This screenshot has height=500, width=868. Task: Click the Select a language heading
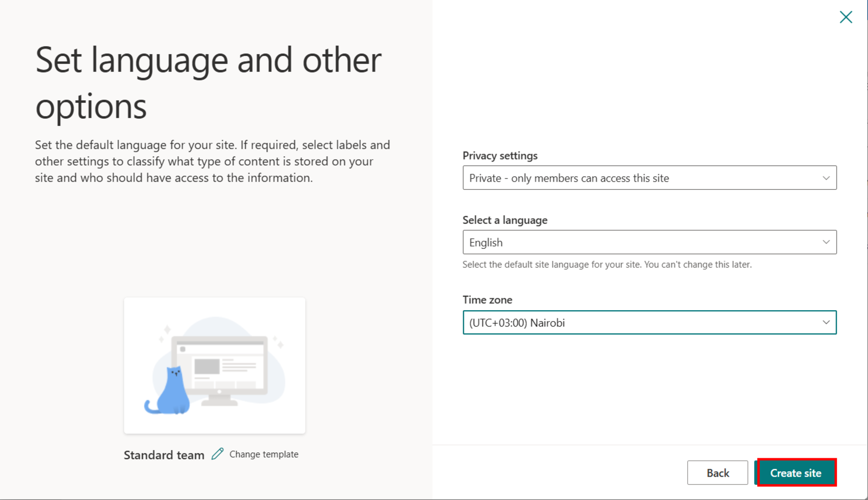tap(505, 220)
